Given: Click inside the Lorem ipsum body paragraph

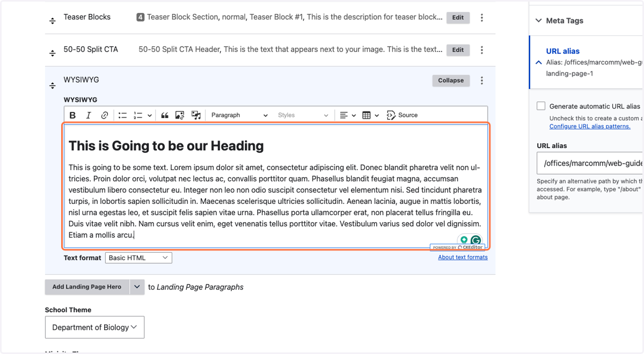Looking at the screenshot, I should (x=275, y=201).
